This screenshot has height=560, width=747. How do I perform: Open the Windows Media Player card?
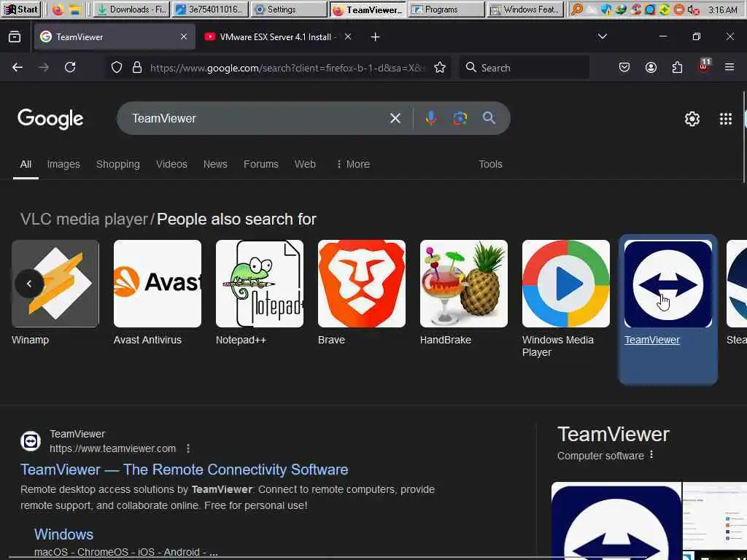[566, 299]
